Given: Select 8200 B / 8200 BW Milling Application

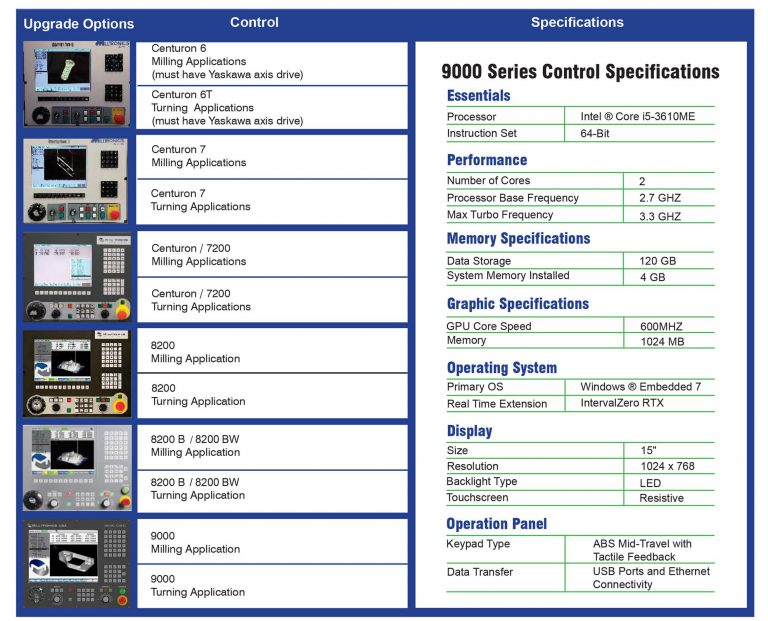Looking at the screenshot, I should click(272, 447).
